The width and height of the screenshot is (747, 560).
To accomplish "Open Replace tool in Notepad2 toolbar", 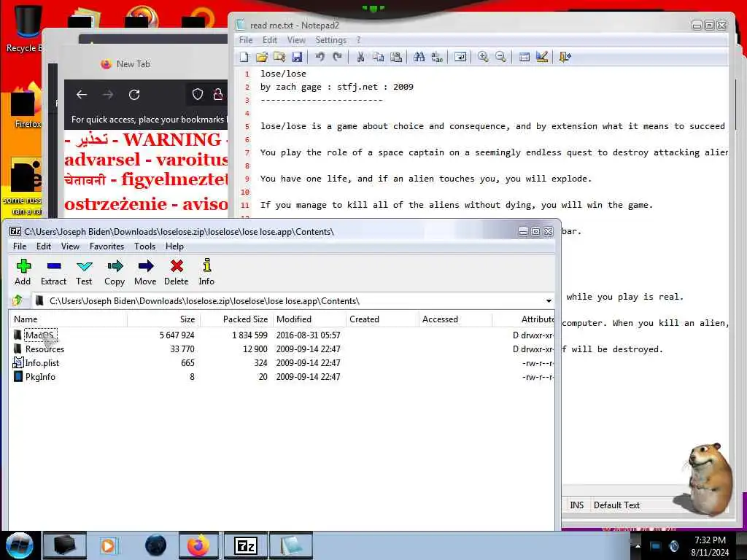I will click(x=437, y=57).
